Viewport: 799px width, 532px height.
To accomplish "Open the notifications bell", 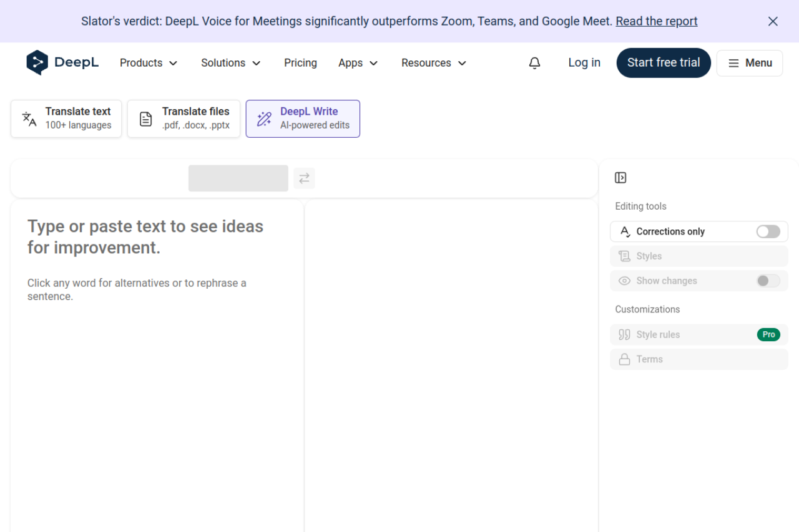I will tap(534, 63).
